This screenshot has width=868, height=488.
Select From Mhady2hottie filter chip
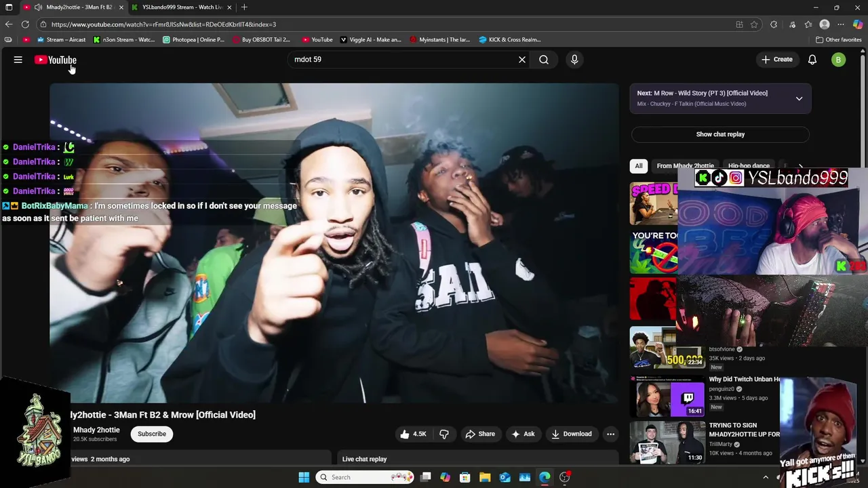pos(685,166)
